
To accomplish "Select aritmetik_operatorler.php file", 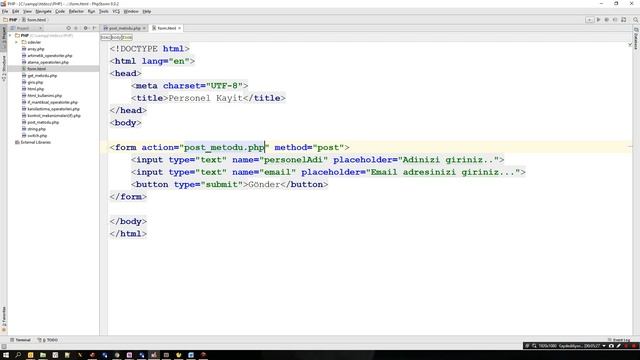I will (x=47, y=56).
